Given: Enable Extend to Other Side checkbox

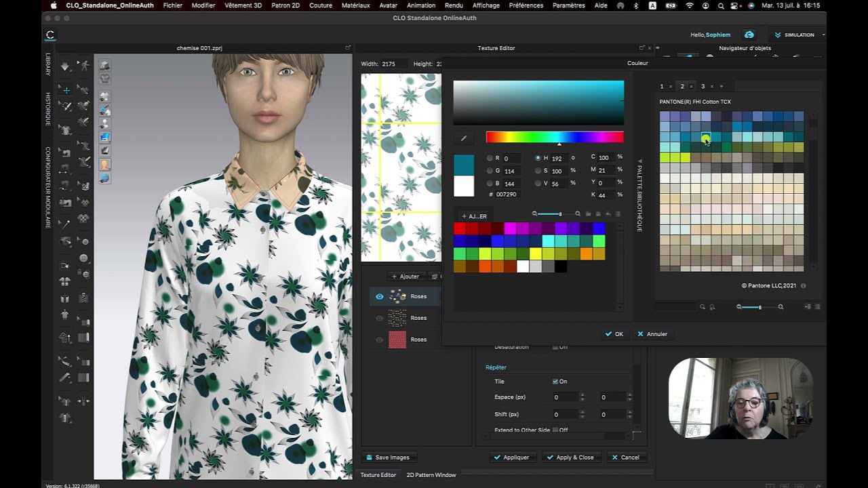Looking at the screenshot, I should [x=555, y=430].
